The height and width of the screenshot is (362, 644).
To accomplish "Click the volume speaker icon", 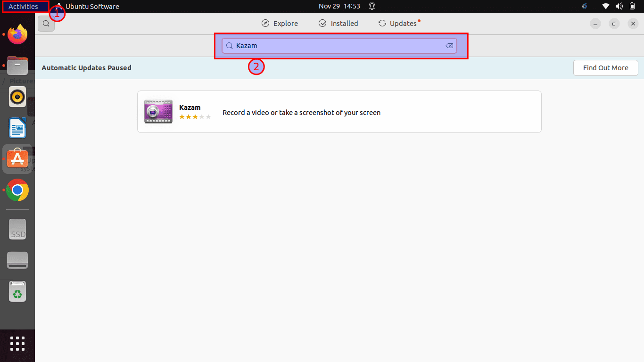I will [619, 7].
